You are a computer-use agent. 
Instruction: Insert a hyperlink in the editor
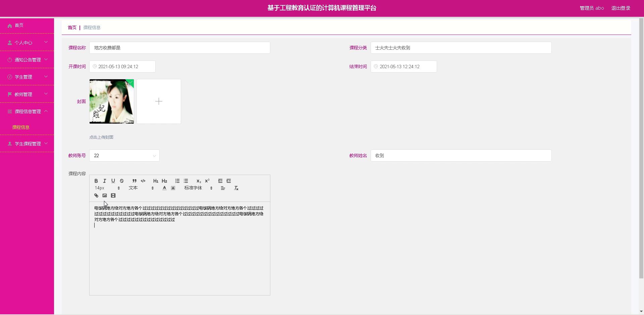click(96, 195)
